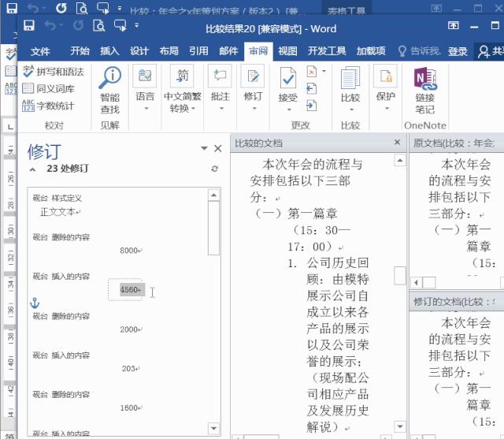504x439 pixels.
Task: Open the Protect (保护) icon
Action: pos(385,76)
